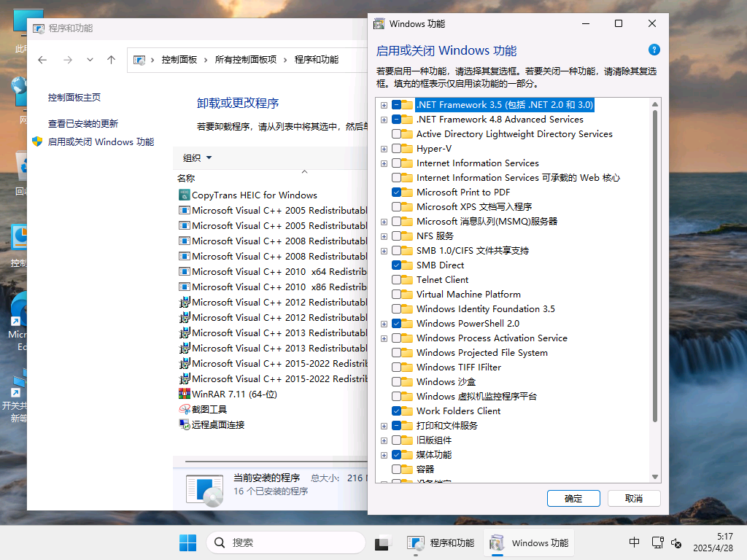747x560 pixels.
Task: Click the 所有控制面板项 breadcrumb
Action: (246, 60)
